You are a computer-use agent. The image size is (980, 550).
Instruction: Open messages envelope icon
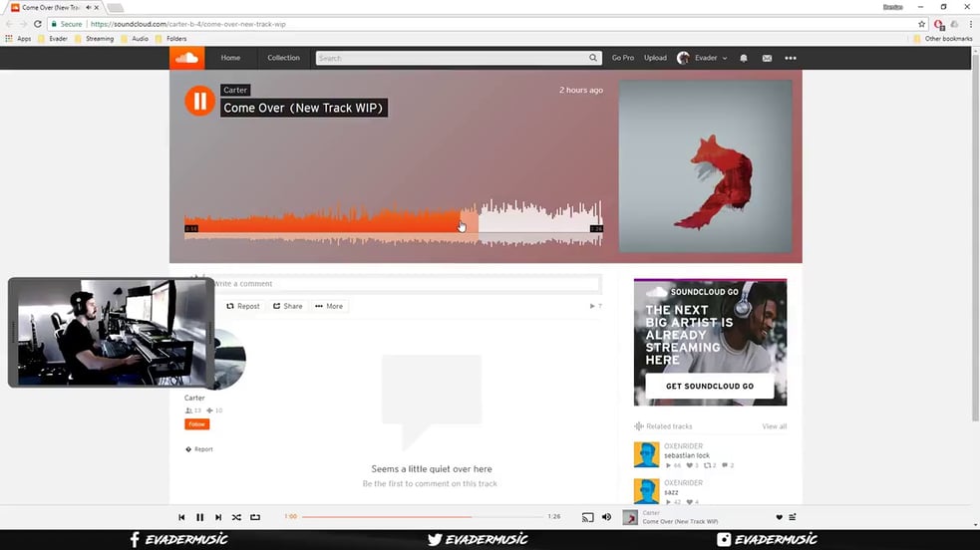pos(767,58)
